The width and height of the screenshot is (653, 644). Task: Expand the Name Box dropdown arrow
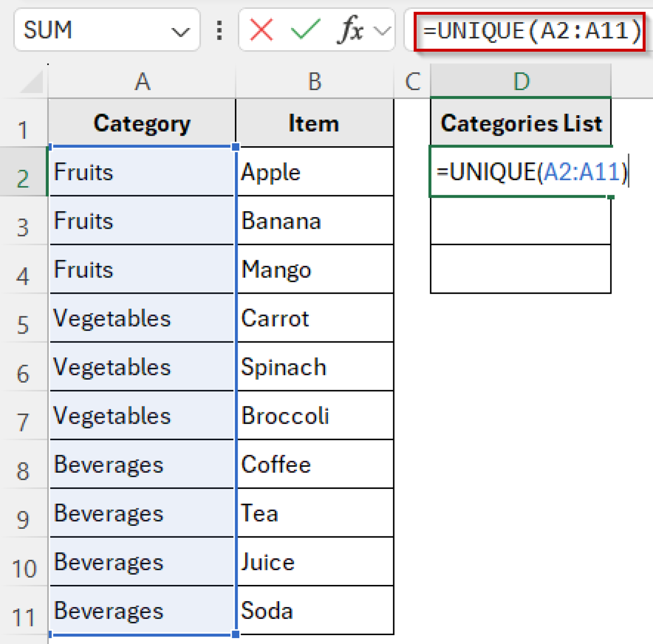180,31
